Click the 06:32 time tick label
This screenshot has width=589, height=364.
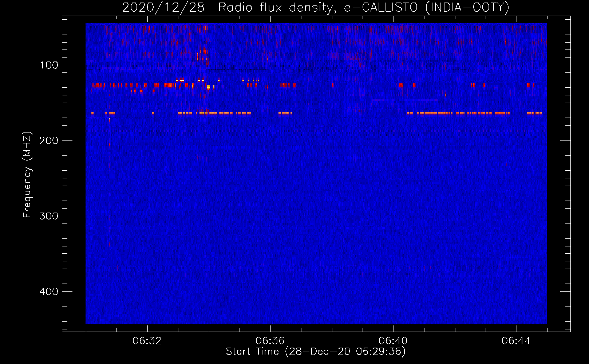pyautogui.click(x=147, y=341)
